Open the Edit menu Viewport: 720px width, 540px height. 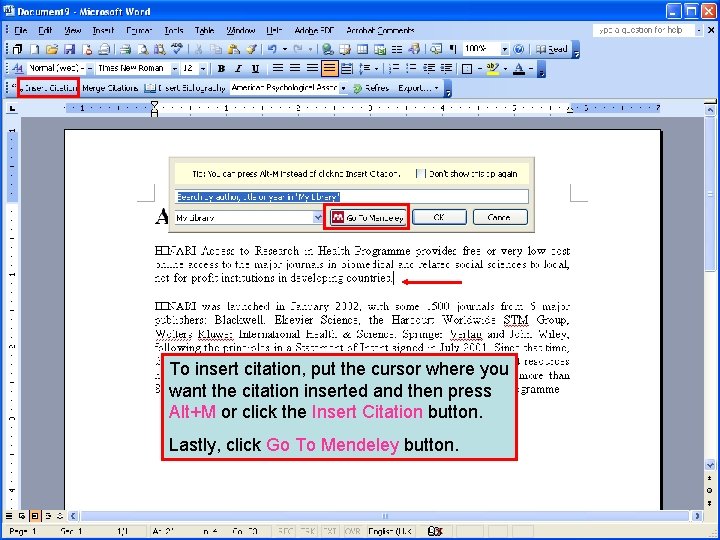[x=45, y=30]
